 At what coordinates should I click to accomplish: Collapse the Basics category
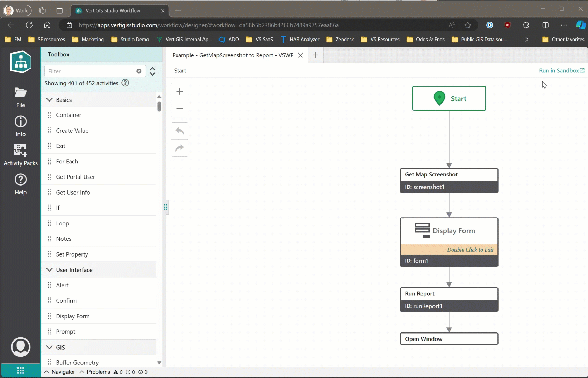49,99
